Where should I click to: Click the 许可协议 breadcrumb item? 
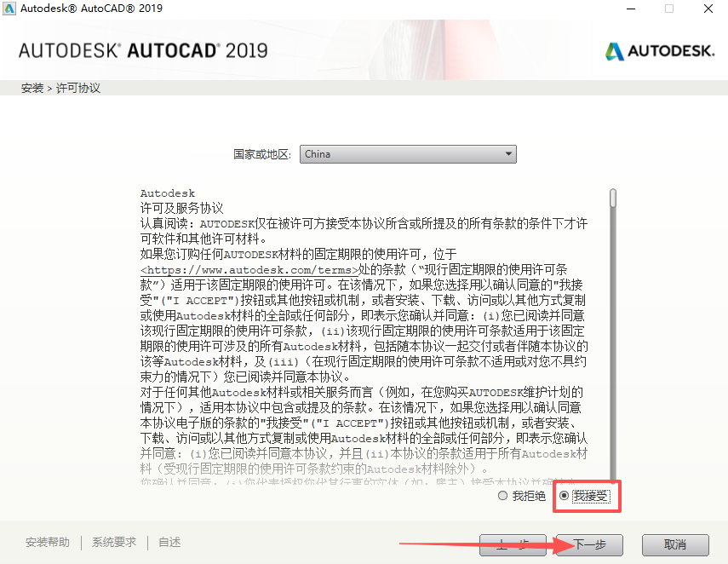tap(78, 88)
